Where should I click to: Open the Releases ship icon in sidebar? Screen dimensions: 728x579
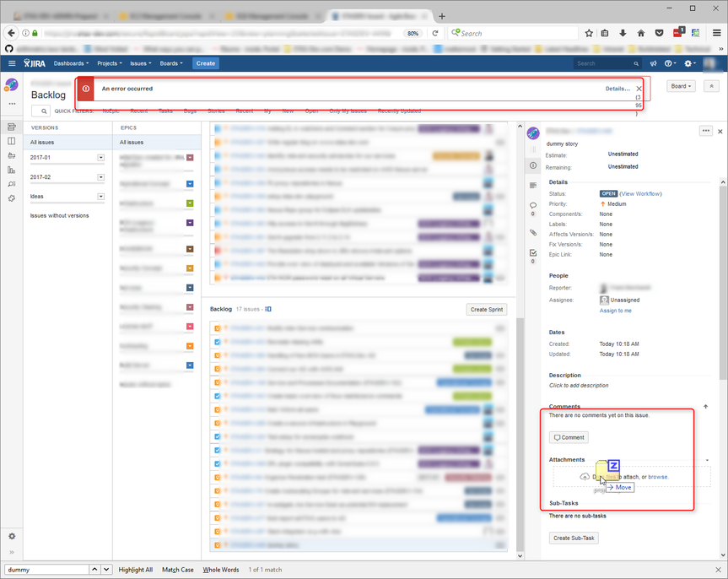pyautogui.click(x=12, y=155)
